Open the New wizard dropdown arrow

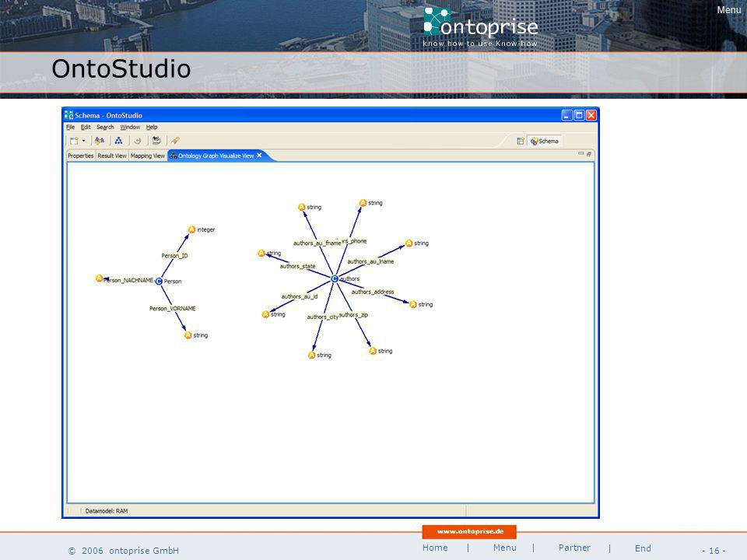84,141
